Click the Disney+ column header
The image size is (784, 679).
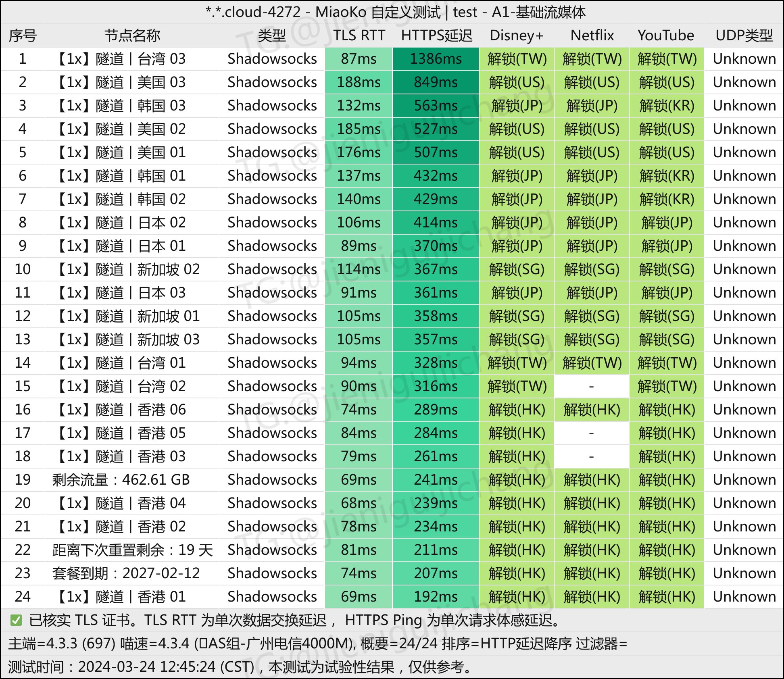click(517, 35)
